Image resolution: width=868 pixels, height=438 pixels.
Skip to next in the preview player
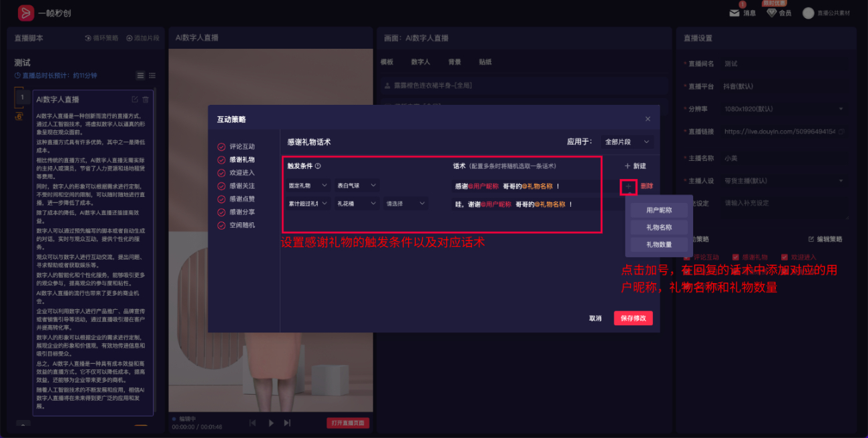(288, 423)
